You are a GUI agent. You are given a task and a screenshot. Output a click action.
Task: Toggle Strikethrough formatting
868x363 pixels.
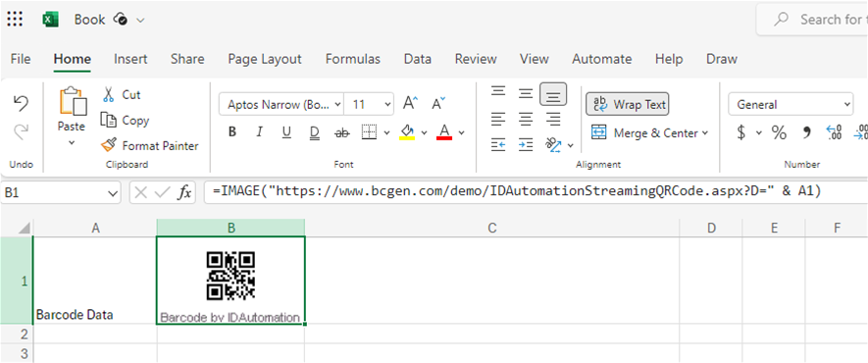pos(342,132)
